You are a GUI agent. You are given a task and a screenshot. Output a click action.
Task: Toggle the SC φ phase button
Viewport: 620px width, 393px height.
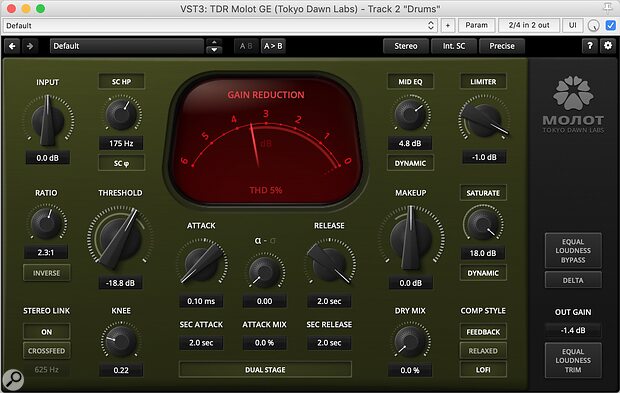121,163
